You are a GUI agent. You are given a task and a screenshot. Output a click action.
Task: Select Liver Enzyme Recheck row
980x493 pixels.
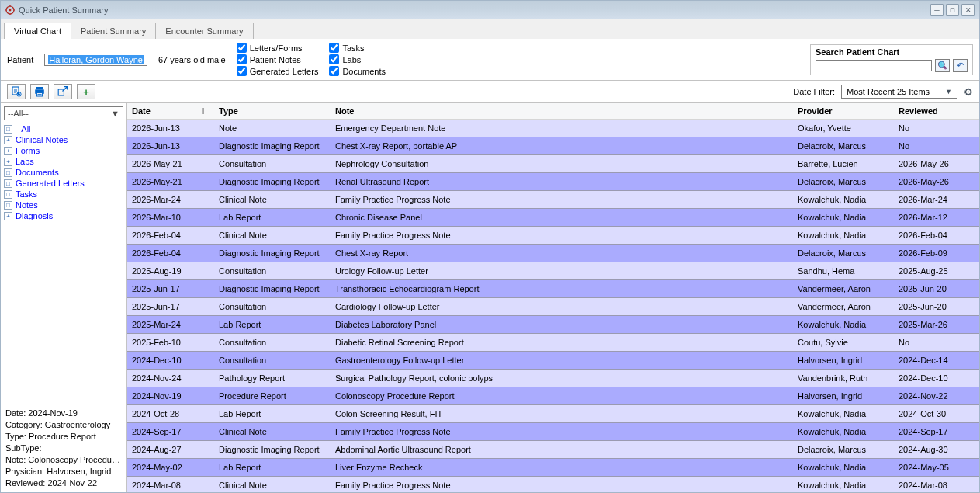coord(553,467)
